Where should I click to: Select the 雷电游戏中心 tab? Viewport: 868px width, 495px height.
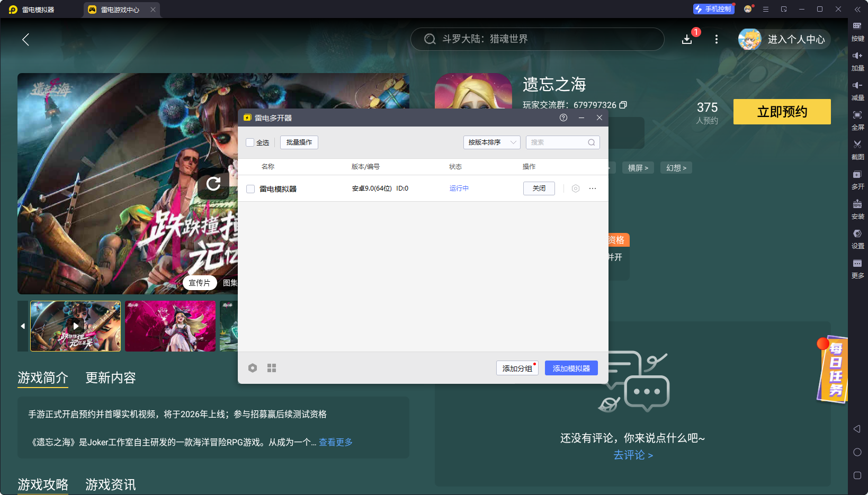pos(120,10)
